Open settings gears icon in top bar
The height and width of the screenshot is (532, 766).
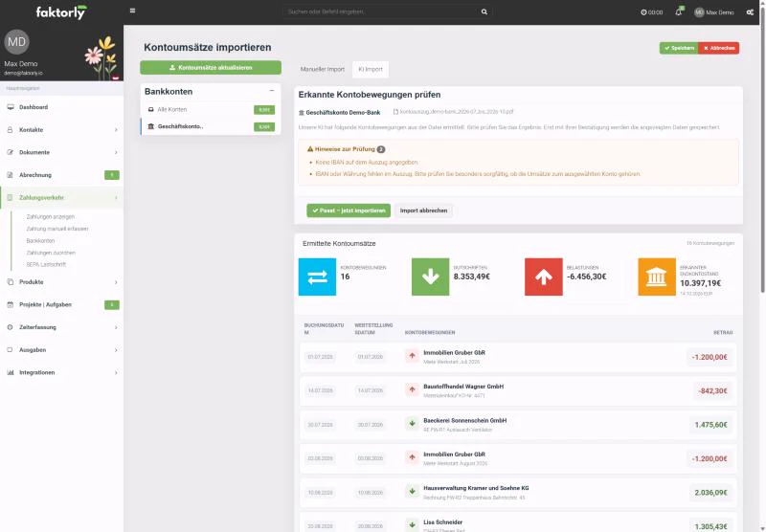(750, 12)
